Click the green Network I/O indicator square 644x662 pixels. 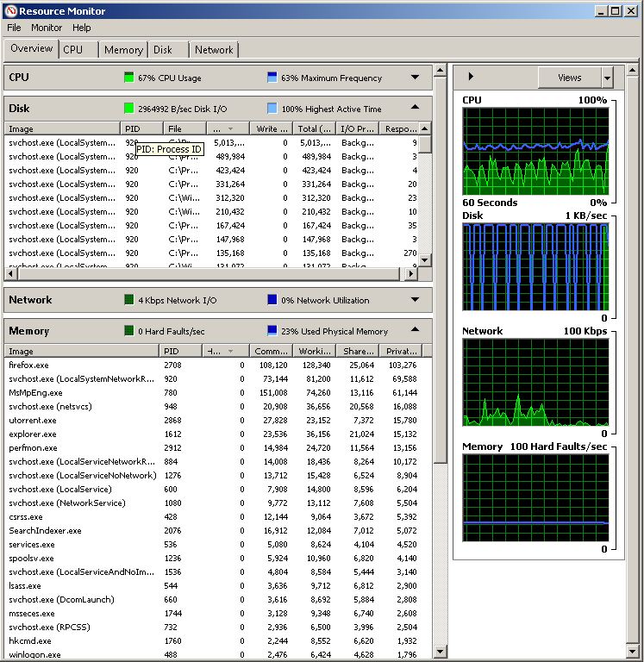point(128,300)
